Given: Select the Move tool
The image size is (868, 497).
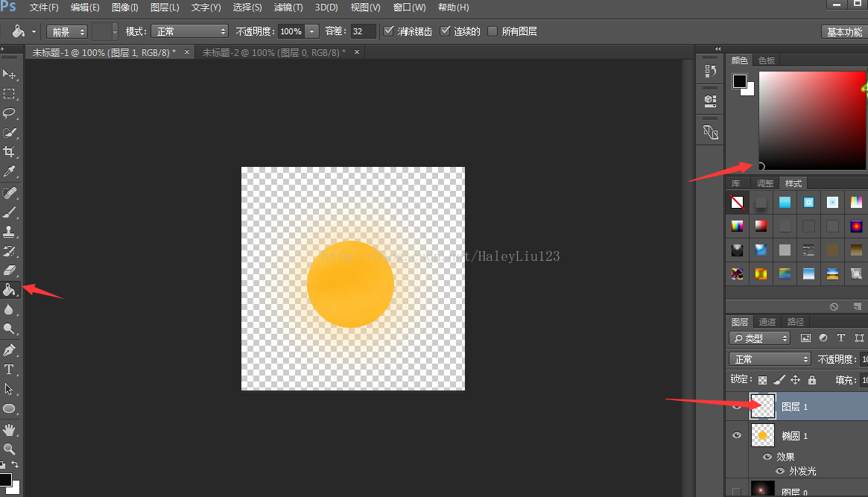Looking at the screenshot, I should [10, 75].
